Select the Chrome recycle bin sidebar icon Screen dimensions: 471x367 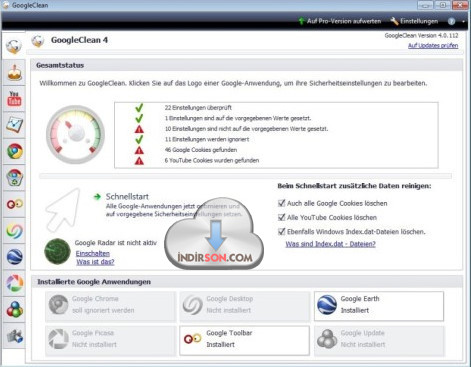coord(15,178)
